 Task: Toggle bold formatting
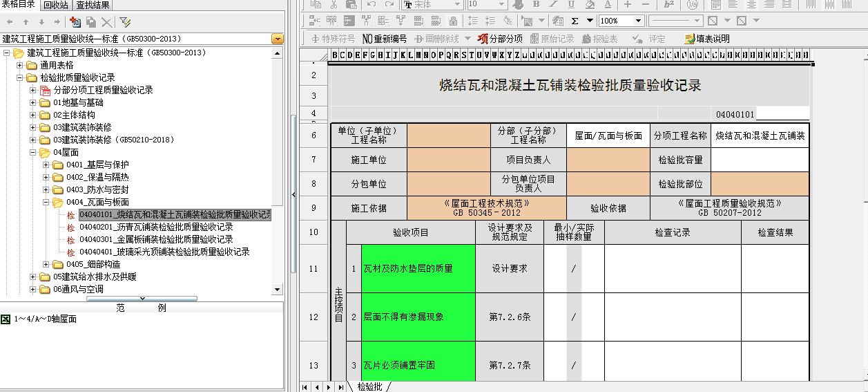(536, 4)
